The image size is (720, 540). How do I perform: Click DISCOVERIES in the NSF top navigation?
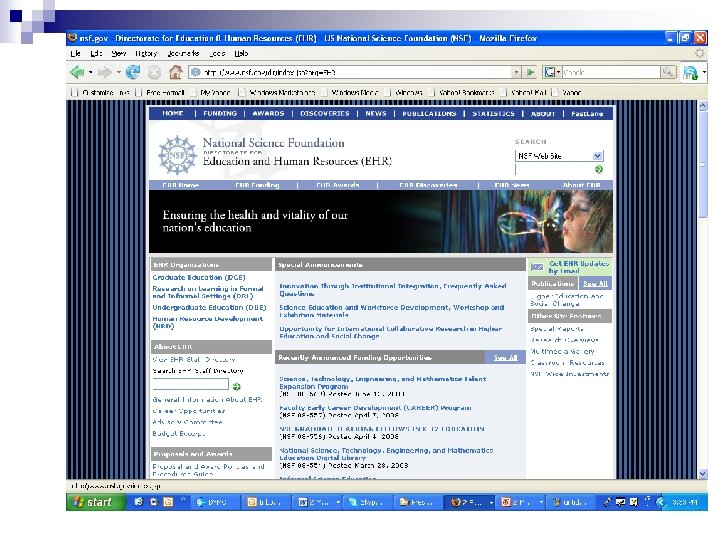(x=325, y=113)
